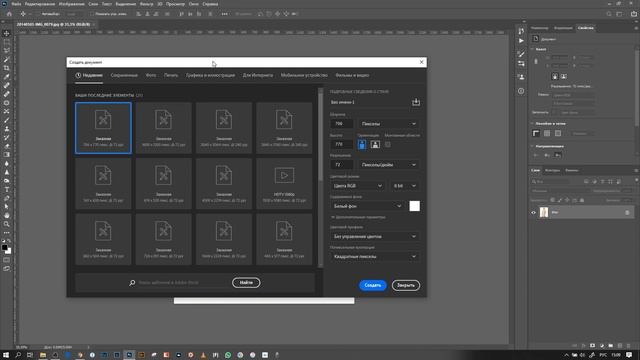The image size is (640, 360).
Task: Click the foreground color swatch in toolbox
Action: pos(4,247)
